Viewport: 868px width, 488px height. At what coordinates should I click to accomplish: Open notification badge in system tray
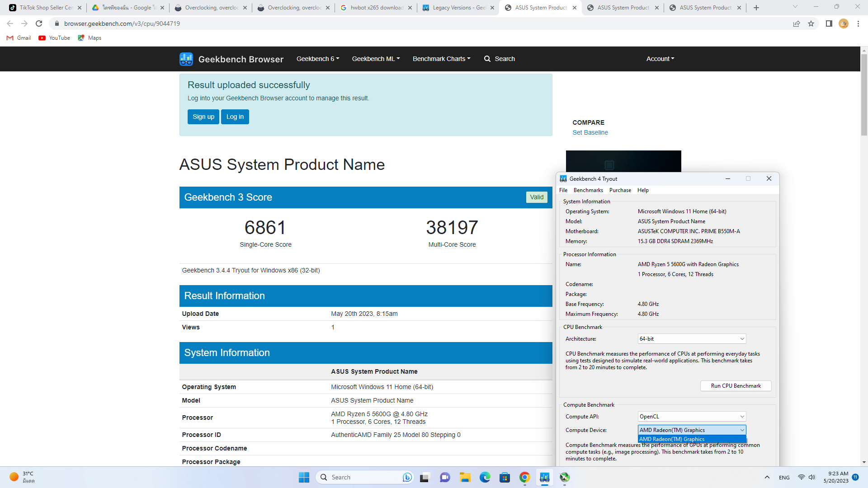click(x=855, y=477)
